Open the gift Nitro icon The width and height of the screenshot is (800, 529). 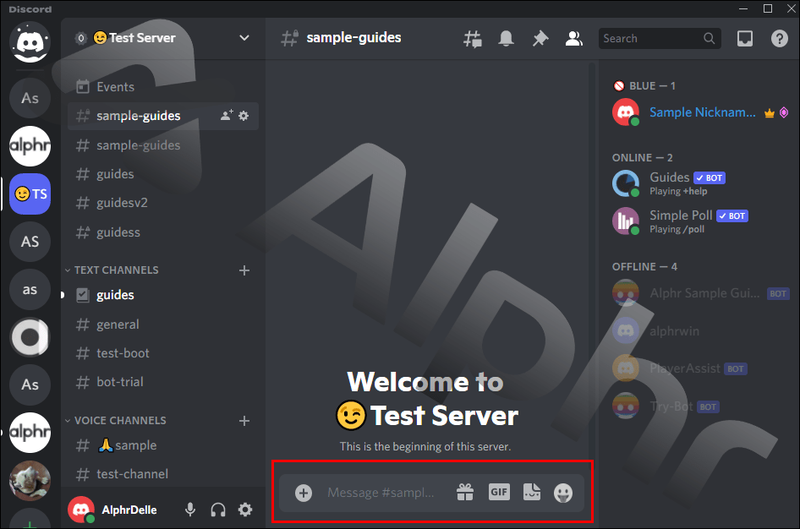465,493
